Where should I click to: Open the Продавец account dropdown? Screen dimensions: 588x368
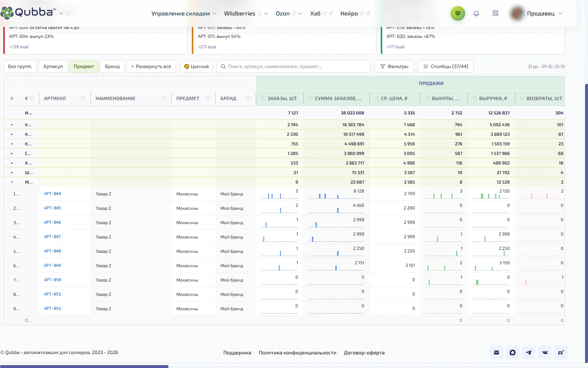(537, 13)
